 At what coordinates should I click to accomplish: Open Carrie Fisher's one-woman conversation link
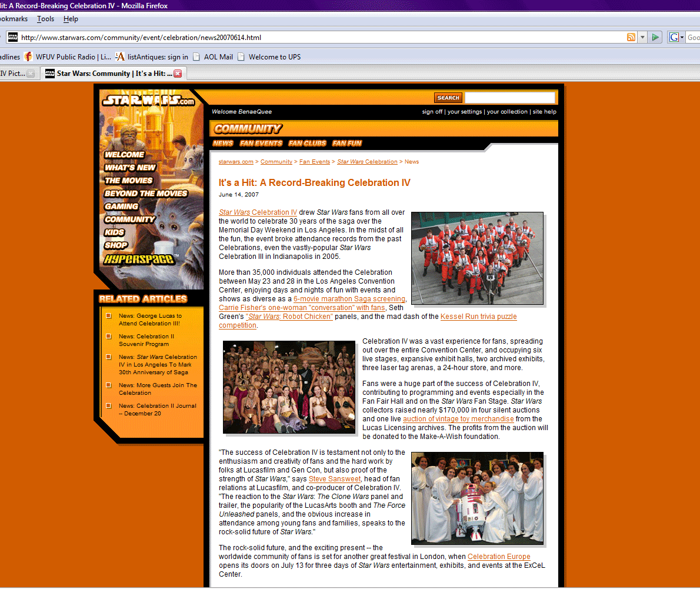(302, 308)
